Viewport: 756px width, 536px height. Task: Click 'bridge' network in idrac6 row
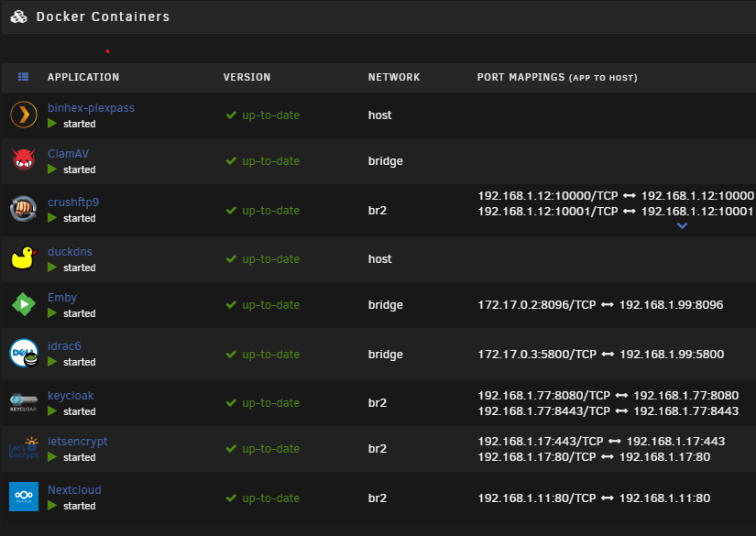(x=385, y=355)
